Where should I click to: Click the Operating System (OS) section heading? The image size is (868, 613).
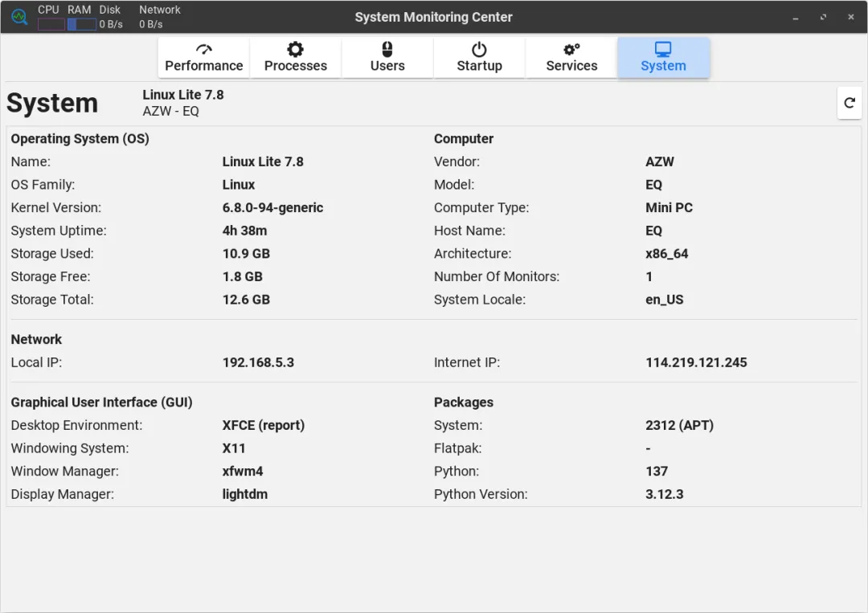click(80, 139)
